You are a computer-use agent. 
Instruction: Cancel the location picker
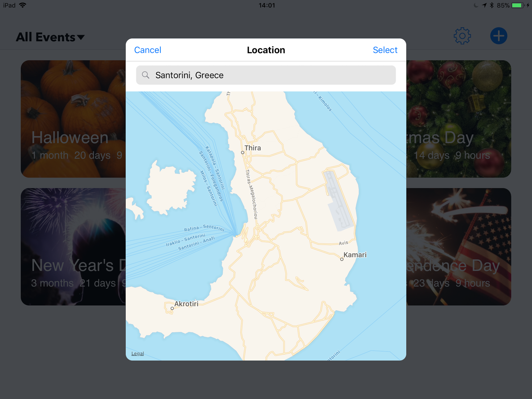[147, 50]
